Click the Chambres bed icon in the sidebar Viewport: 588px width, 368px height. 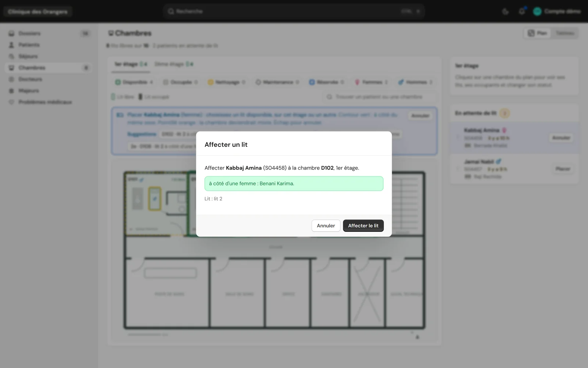tap(11, 68)
